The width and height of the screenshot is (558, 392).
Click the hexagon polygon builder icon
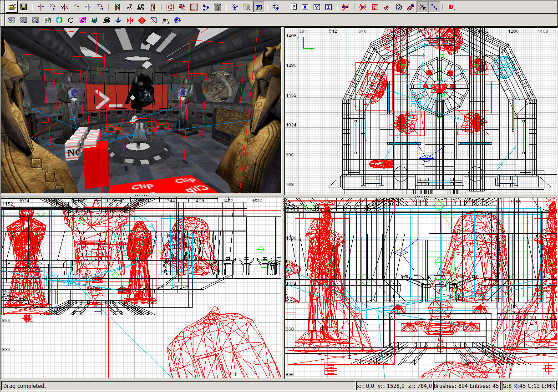(x=71, y=20)
